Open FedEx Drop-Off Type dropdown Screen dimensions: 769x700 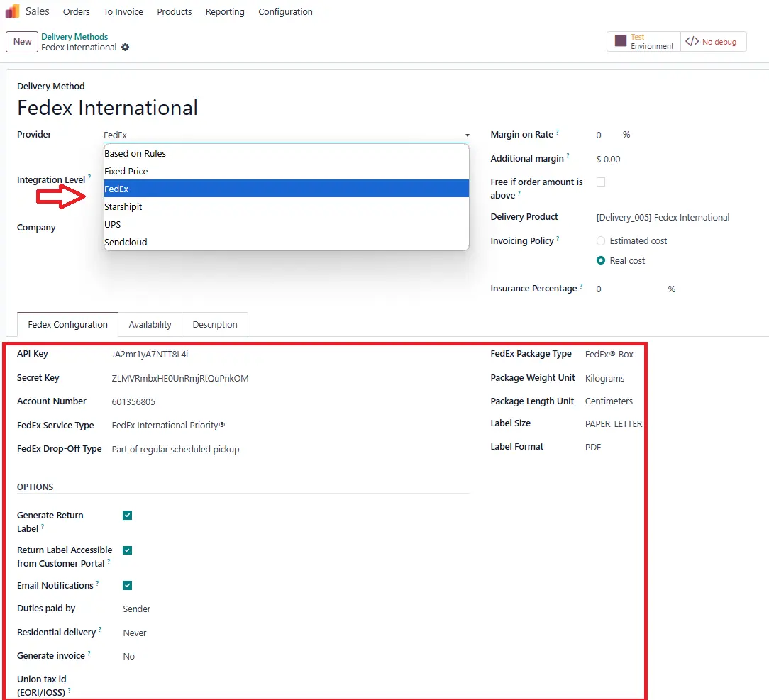click(x=175, y=449)
